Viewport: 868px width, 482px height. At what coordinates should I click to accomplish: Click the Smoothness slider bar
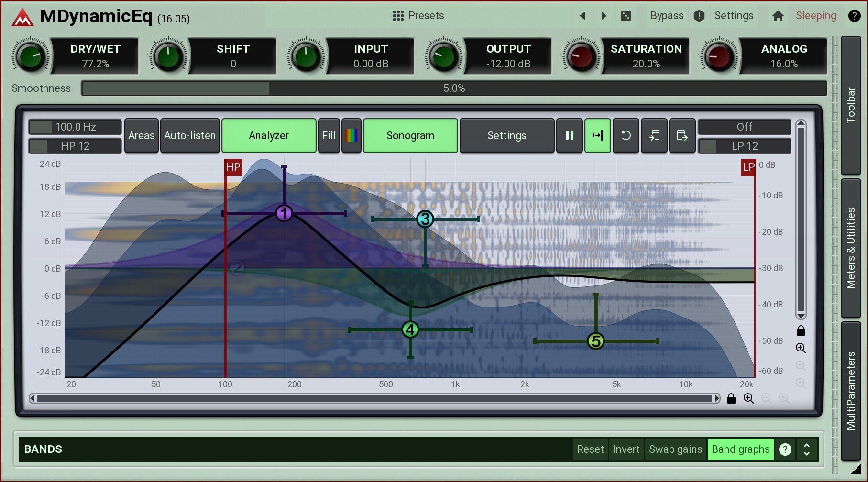click(454, 88)
